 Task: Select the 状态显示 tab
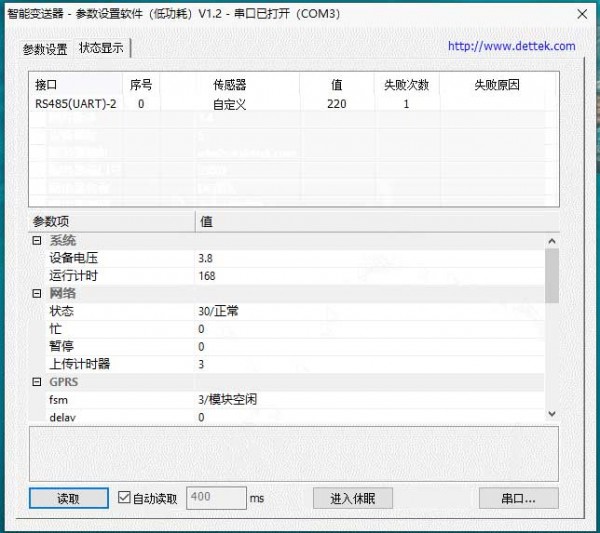(x=101, y=48)
